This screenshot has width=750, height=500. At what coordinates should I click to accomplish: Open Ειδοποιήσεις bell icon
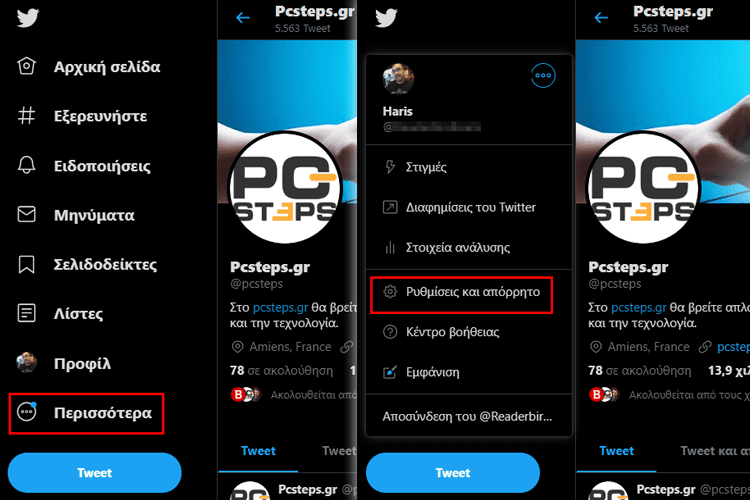click(26, 165)
